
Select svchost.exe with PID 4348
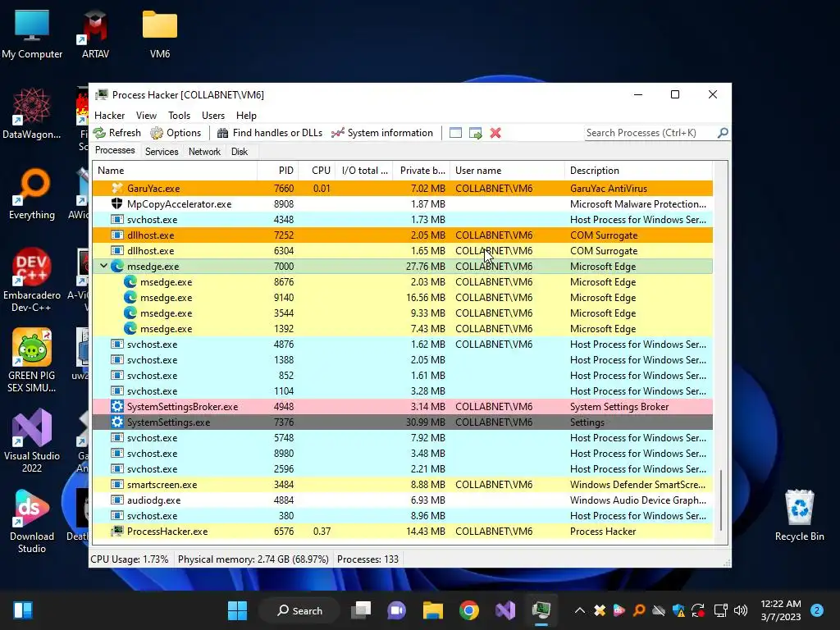click(x=402, y=220)
